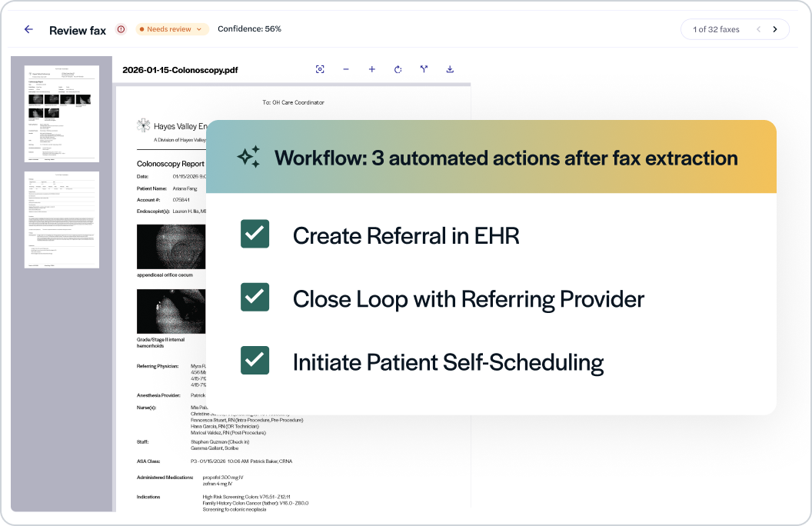Click the Review fax heading
Screen dimensions: 812x526
[x=78, y=31]
